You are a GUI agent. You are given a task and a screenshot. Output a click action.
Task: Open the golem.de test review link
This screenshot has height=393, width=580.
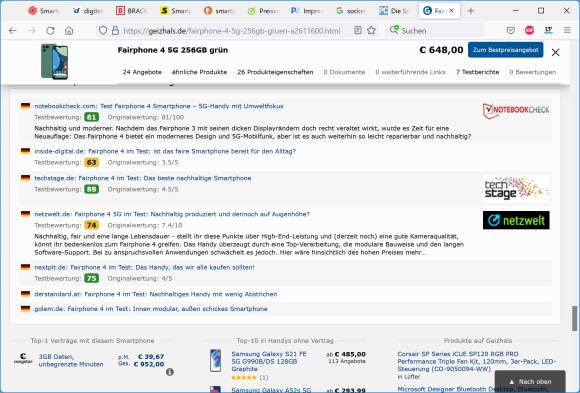tap(151, 309)
